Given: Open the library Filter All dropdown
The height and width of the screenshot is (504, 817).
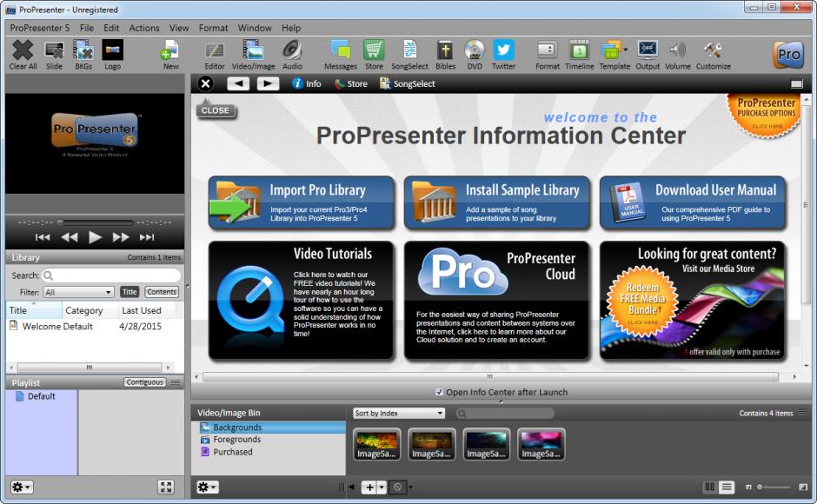Looking at the screenshot, I should point(79,292).
